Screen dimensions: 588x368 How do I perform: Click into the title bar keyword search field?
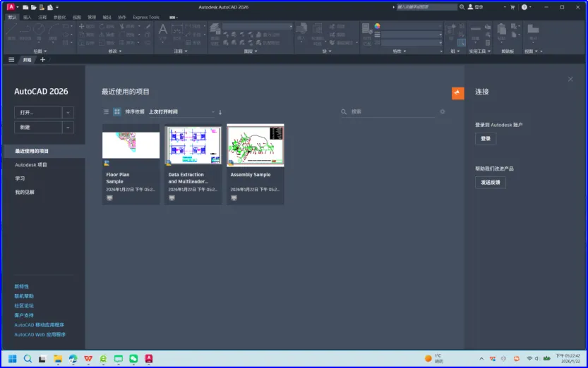[x=427, y=7]
